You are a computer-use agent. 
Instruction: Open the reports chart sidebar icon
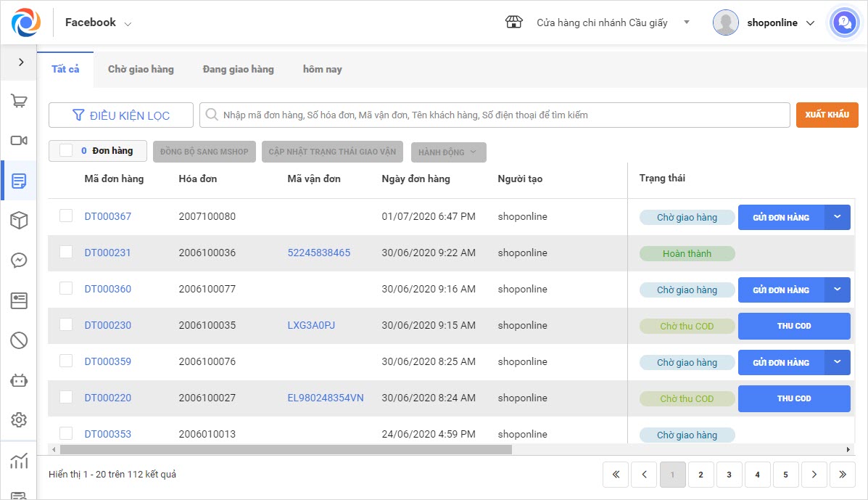pos(19,460)
